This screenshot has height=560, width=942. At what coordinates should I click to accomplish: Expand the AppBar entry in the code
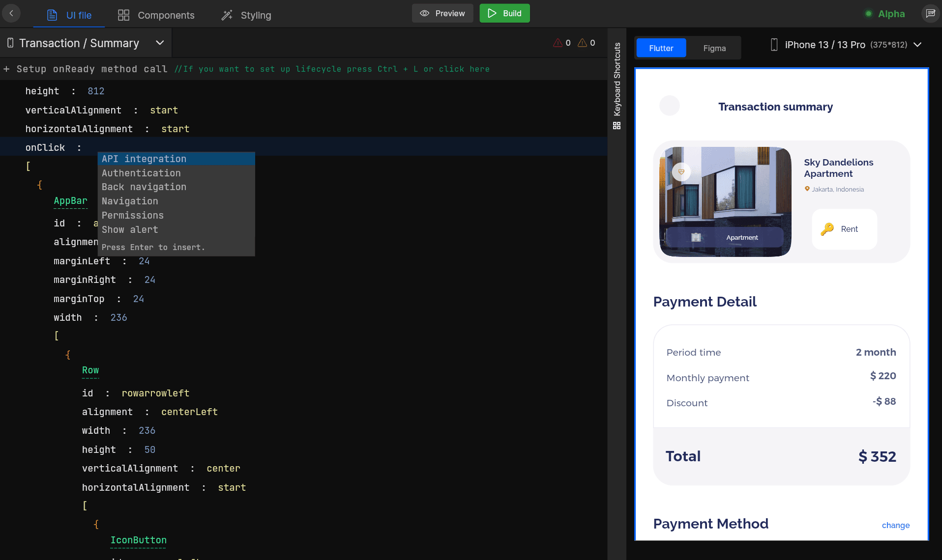coord(70,201)
